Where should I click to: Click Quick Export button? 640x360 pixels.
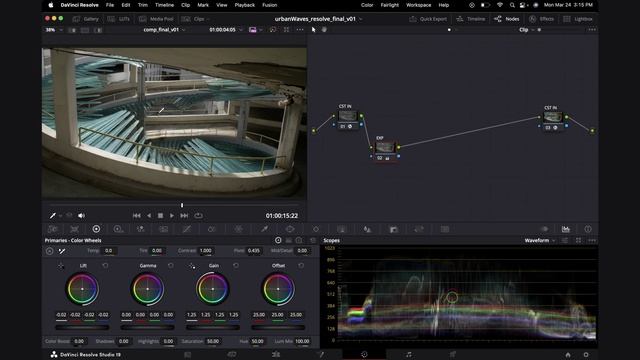[x=428, y=19]
